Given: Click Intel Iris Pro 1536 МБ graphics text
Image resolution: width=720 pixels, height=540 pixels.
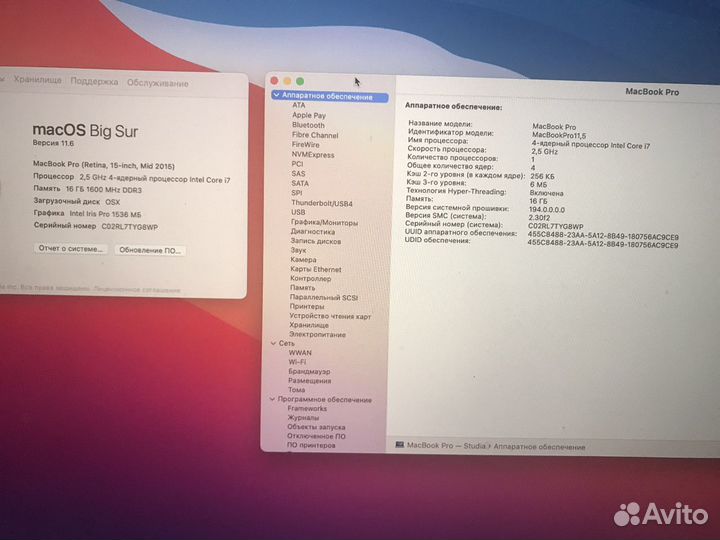Looking at the screenshot, I should 105,214.
